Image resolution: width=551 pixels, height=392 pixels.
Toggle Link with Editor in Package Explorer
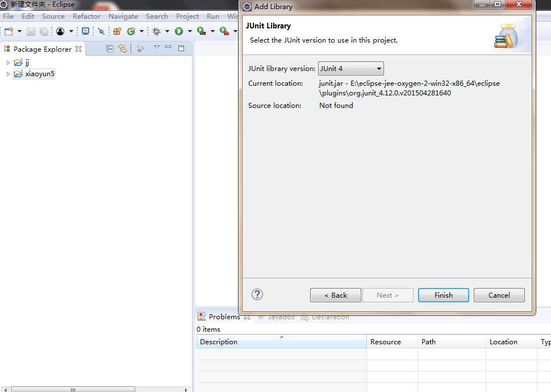(122, 49)
